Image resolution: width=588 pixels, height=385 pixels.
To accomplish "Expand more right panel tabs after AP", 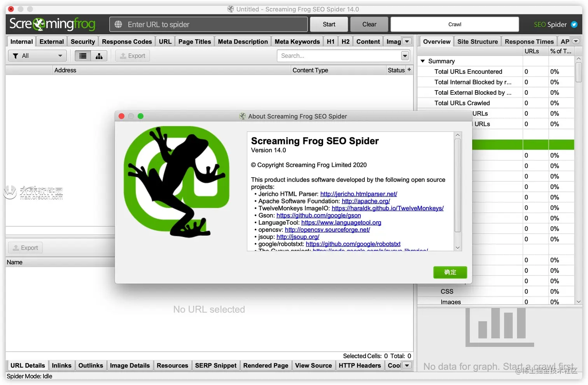I will point(576,41).
